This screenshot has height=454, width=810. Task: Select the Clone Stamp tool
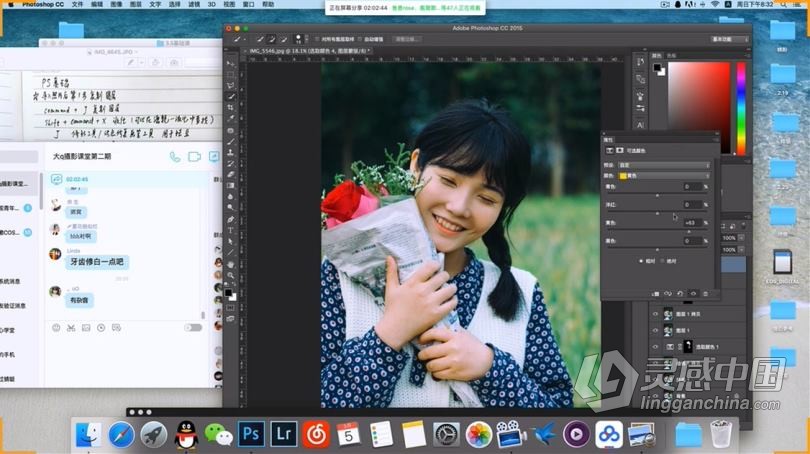point(230,153)
